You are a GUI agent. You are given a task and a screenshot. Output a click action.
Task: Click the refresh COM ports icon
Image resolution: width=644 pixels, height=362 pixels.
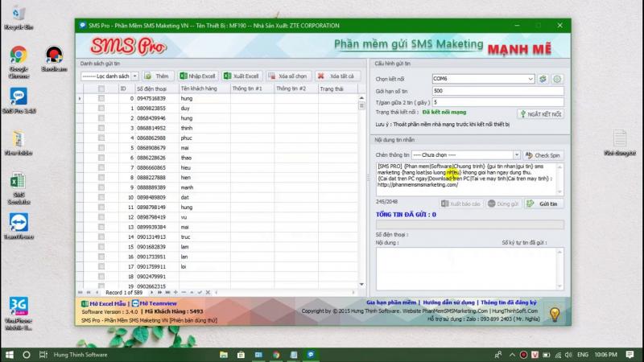543,79
